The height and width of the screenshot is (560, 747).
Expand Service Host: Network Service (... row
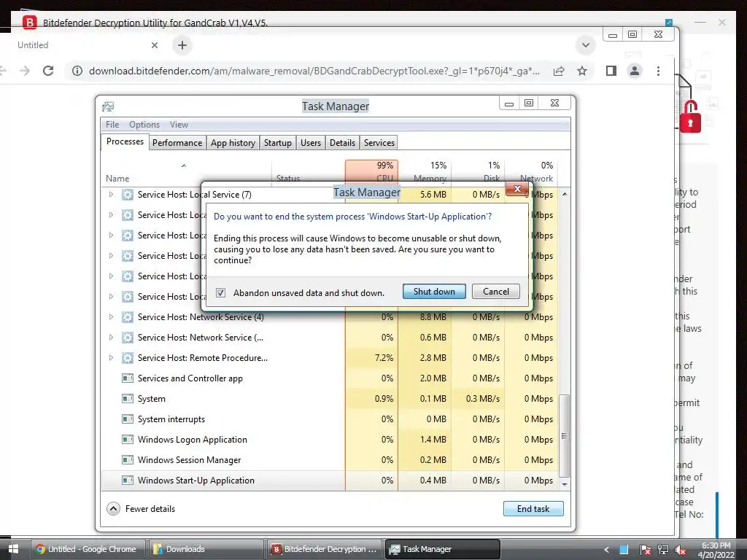coord(111,337)
